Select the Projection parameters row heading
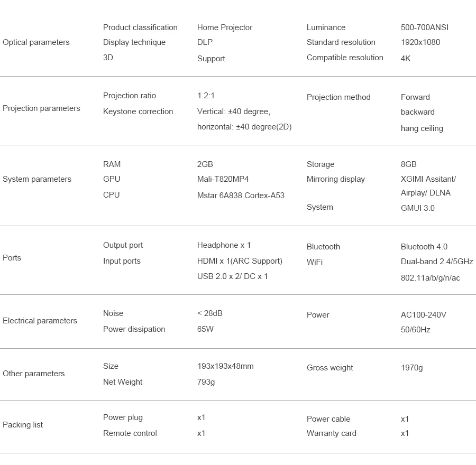This screenshot has width=476, height=465. pyautogui.click(x=41, y=108)
